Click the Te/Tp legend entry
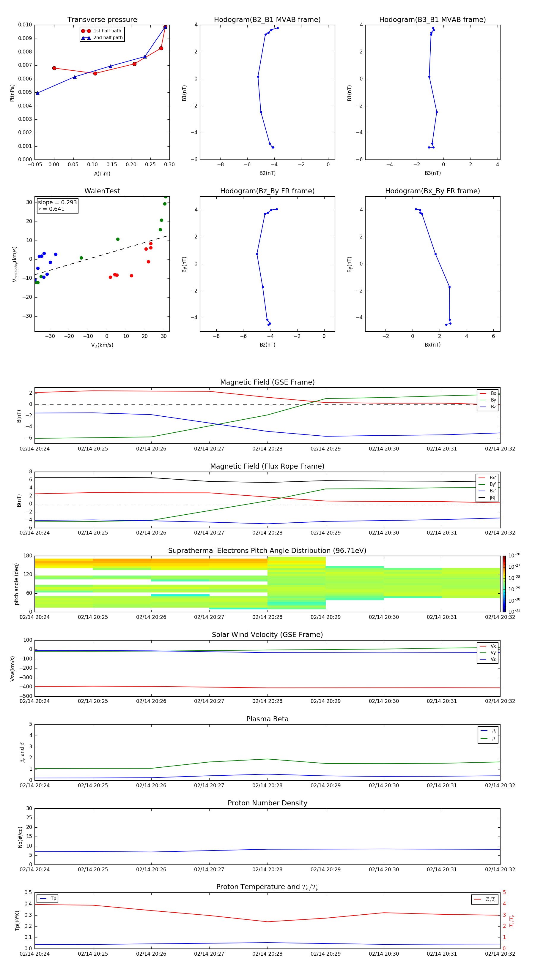535x980 pixels. [485, 899]
